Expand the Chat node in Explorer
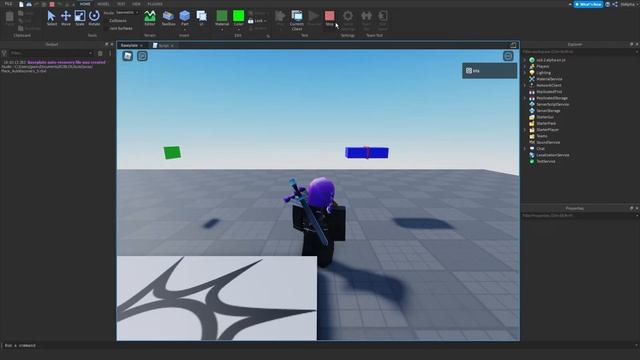Image resolution: width=640 pixels, height=360 pixels. pyautogui.click(x=525, y=149)
